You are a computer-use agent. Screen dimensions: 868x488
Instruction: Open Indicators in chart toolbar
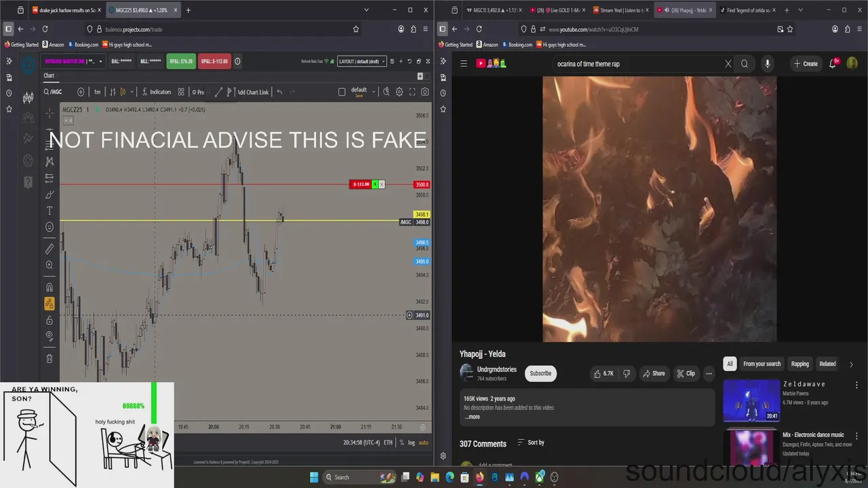[x=157, y=91]
